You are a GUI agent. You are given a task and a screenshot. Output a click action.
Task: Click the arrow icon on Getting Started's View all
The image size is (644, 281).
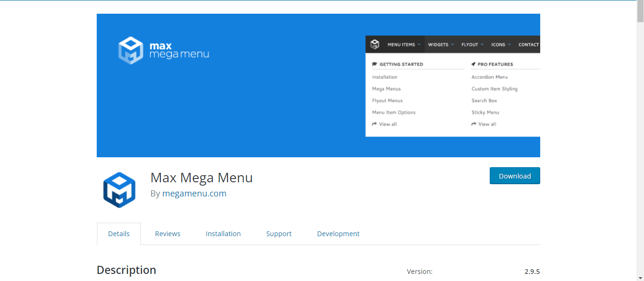tap(373, 124)
